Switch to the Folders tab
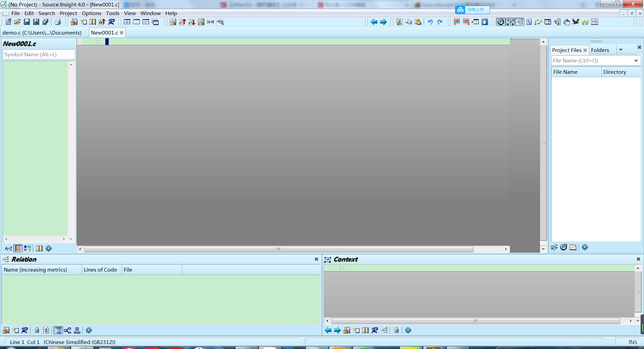 pos(600,50)
